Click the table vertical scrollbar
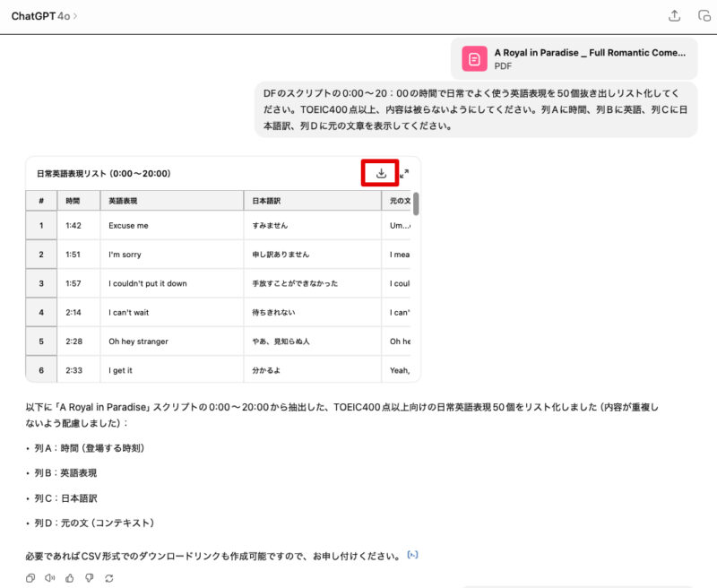This screenshot has width=717, height=588. pyautogui.click(x=416, y=204)
